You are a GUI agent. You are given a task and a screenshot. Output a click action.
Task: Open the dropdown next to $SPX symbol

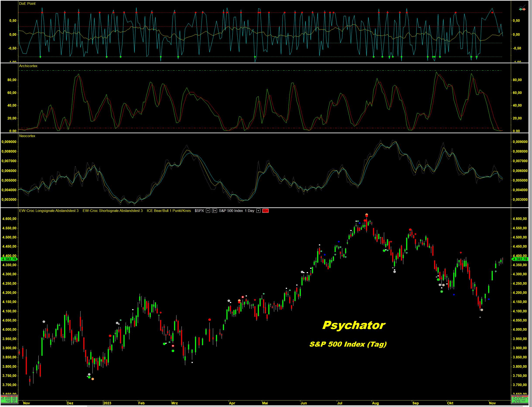(x=208, y=211)
